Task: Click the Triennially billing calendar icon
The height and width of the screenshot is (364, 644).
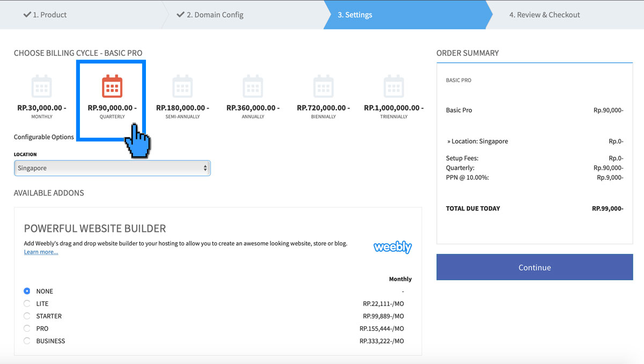Action: coord(393,86)
